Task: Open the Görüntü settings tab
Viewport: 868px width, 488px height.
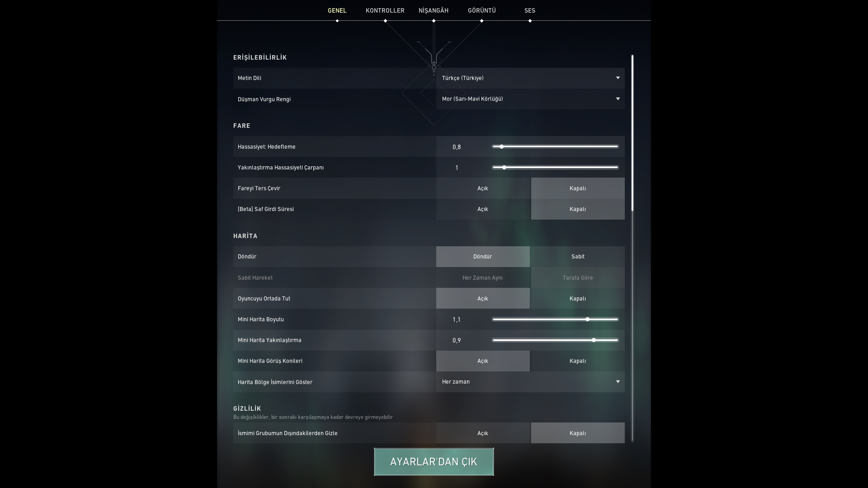Action: coord(481,10)
